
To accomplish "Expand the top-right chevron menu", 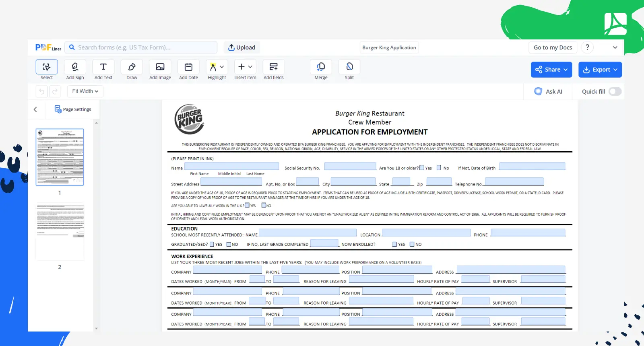I will 615,47.
